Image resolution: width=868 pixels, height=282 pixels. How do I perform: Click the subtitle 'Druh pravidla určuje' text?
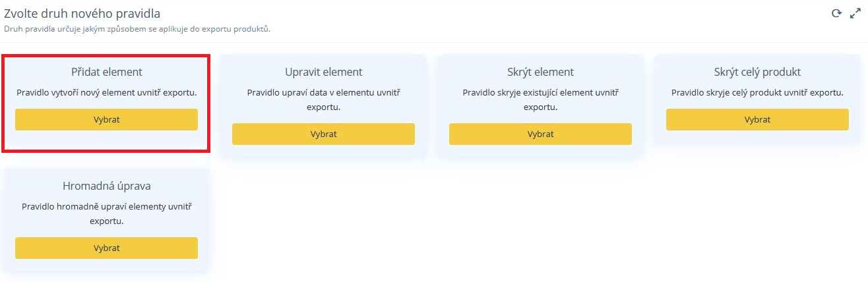point(137,29)
